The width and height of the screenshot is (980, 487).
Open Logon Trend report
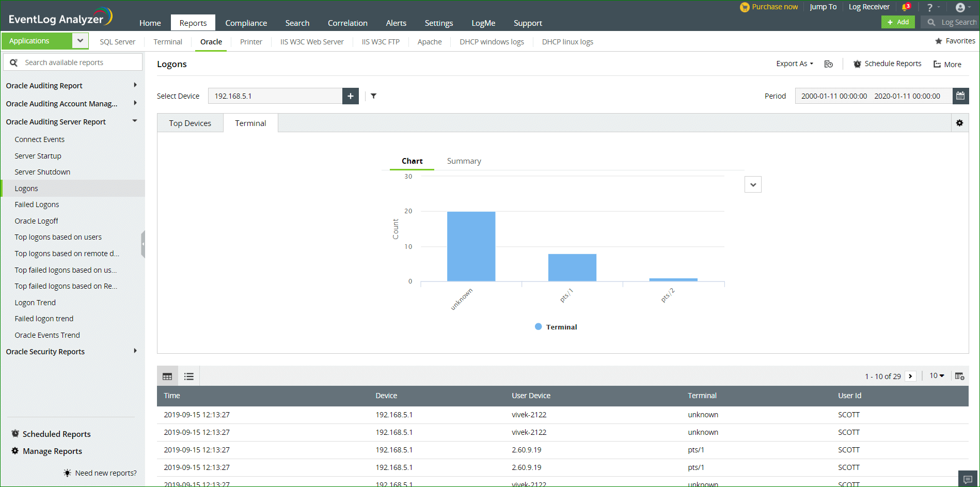coord(35,303)
